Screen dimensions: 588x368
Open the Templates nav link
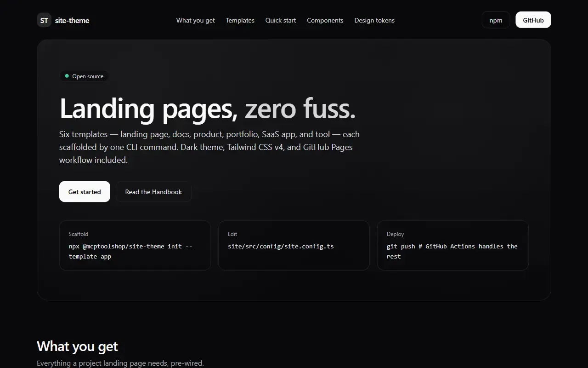click(240, 20)
